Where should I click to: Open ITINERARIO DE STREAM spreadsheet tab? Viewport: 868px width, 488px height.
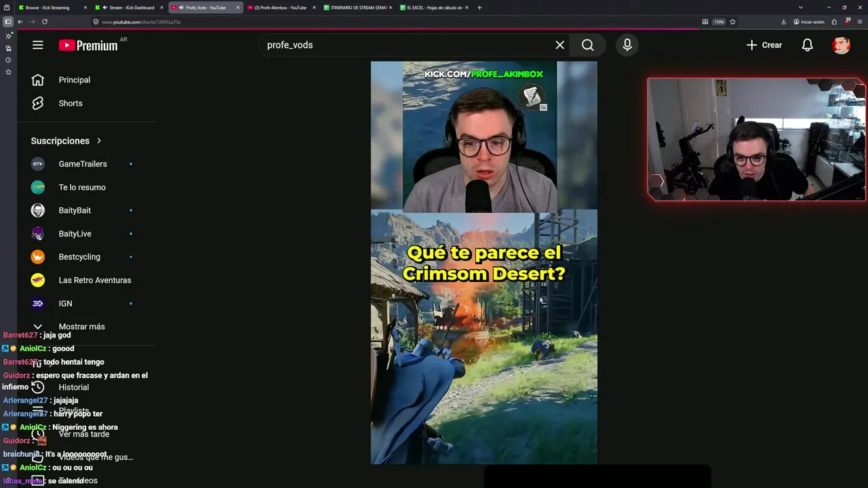pyautogui.click(x=358, y=7)
